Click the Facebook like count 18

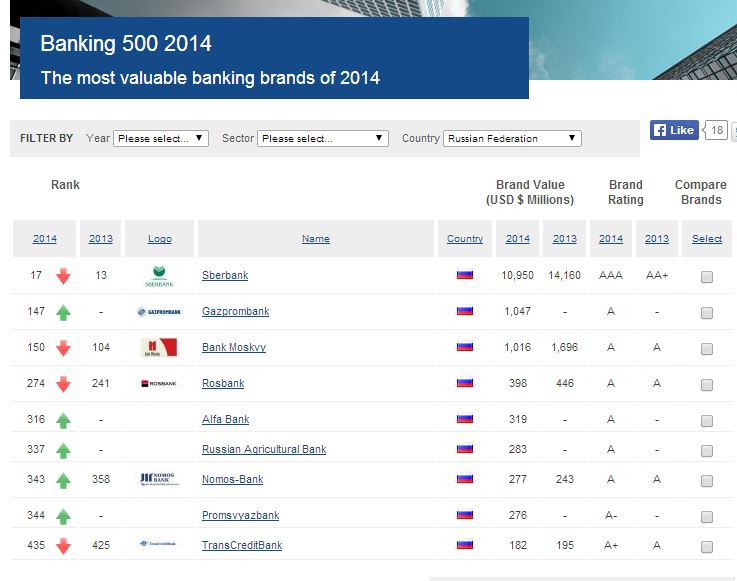coord(716,130)
